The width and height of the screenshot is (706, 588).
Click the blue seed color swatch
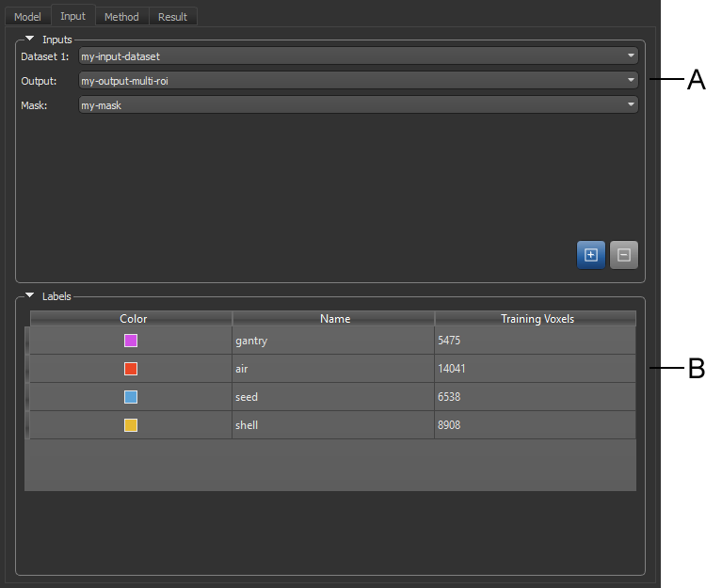tap(131, 397)
